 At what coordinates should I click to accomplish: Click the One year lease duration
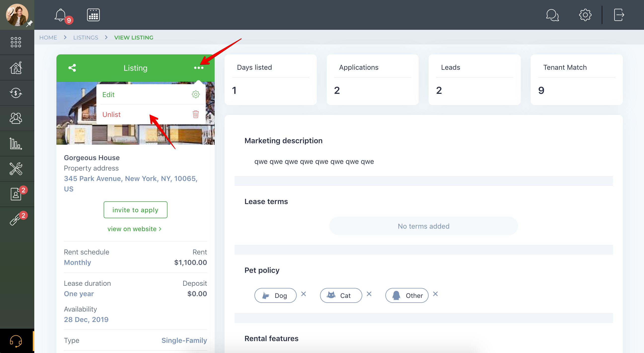79,293
